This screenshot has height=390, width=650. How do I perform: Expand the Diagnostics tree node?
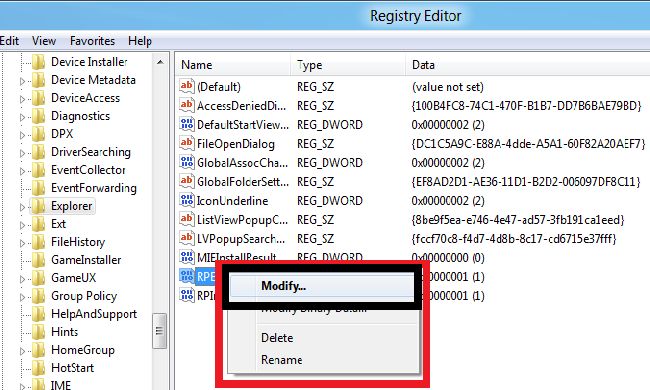(22, 117)
